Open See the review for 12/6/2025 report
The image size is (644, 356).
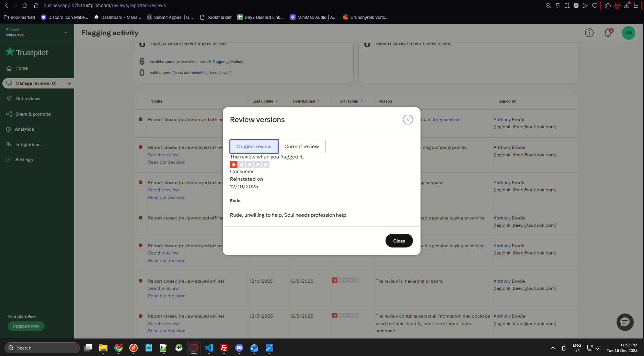tap(163, 288)
